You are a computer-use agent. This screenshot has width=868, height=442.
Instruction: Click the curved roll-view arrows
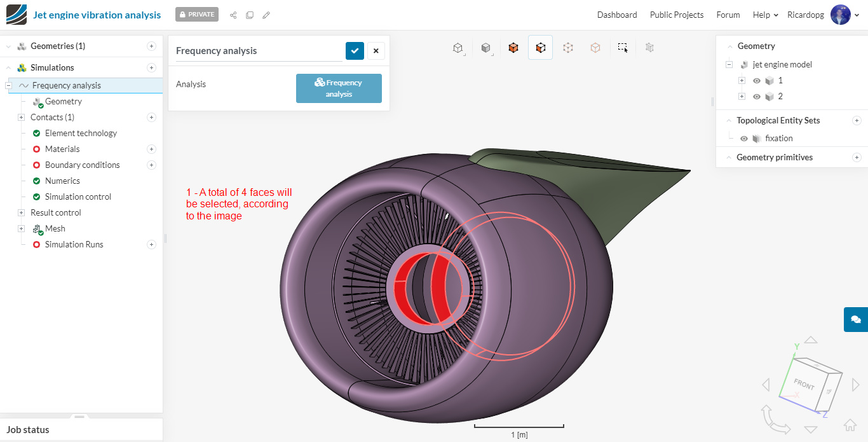pos(775,420)
